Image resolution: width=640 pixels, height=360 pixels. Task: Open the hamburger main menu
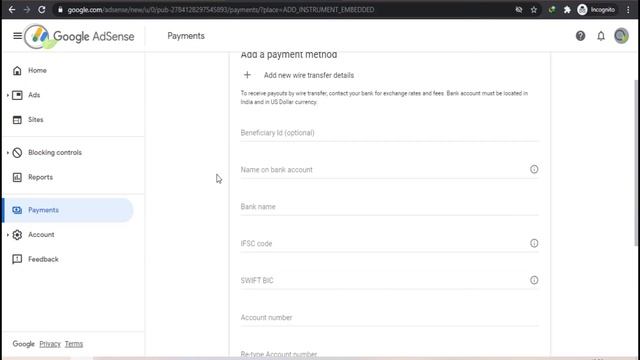point(17,36)
